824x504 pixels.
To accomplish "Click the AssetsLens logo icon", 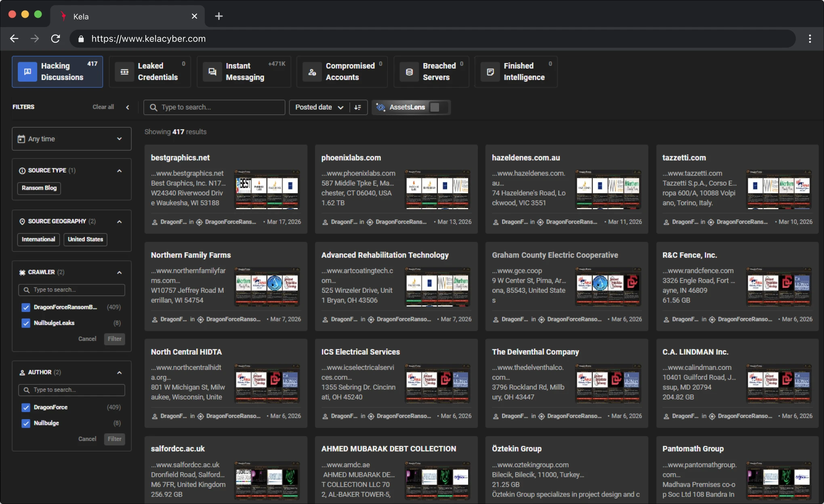I will [380, 107].
